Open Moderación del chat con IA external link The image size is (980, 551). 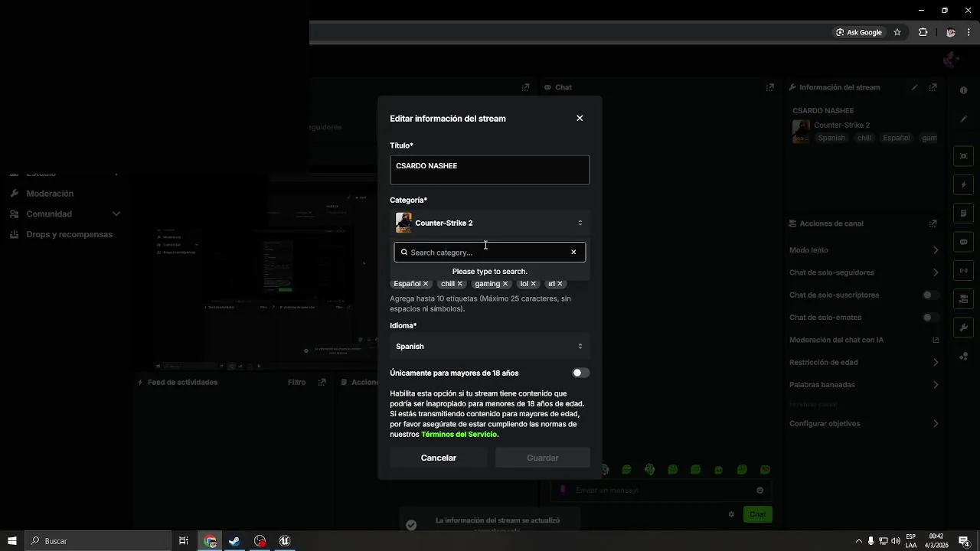tap(936, 340)
